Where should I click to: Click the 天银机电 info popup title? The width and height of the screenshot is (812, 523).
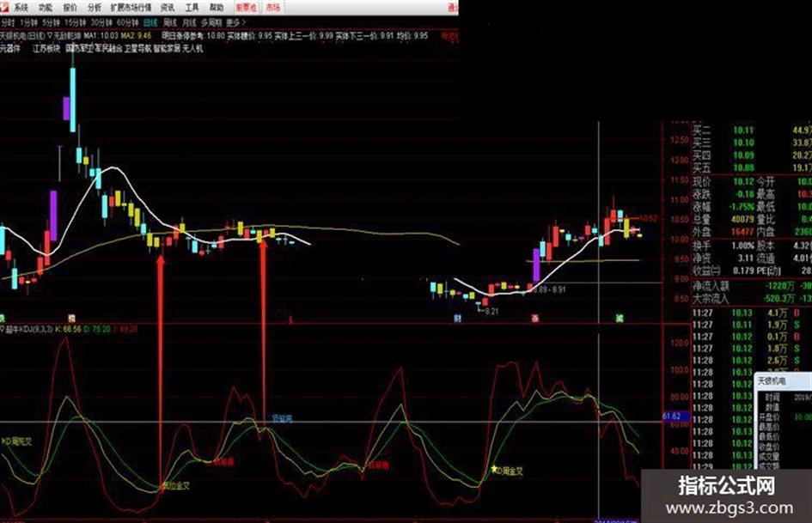772,381
